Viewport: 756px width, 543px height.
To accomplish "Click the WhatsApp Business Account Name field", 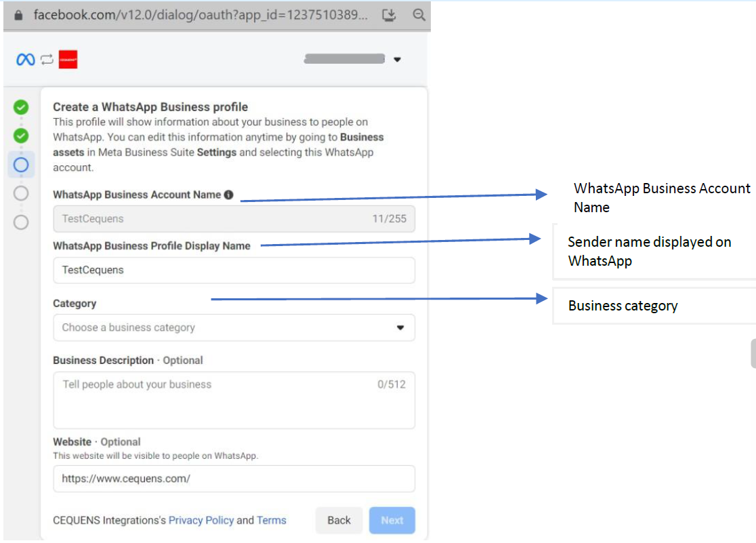I will point(234,219).
